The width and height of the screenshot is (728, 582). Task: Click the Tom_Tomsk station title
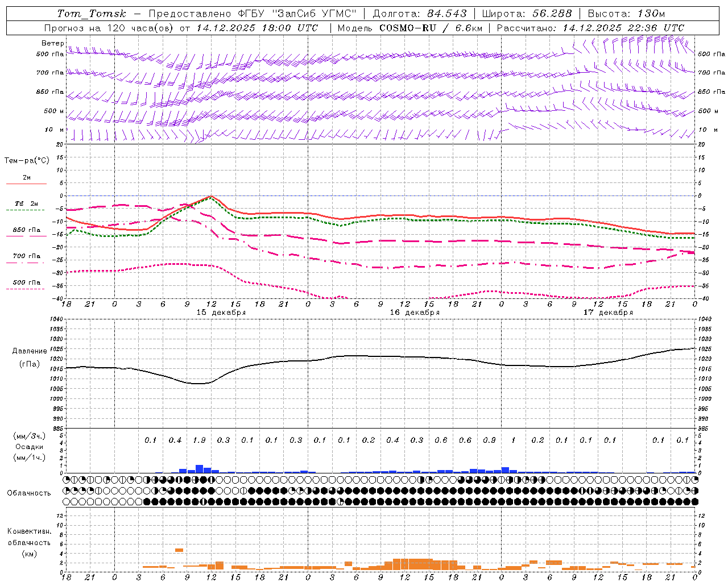pyautogui.click(x=92, y=14)
